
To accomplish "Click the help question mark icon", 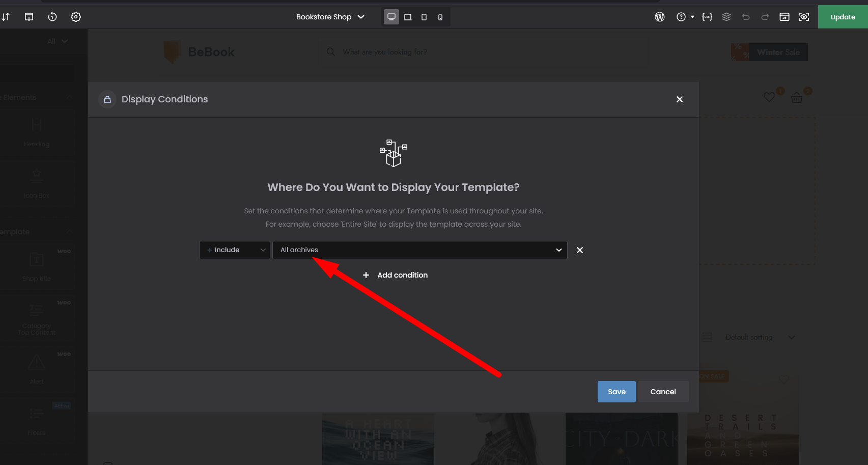I will click(x=681, y=17).
